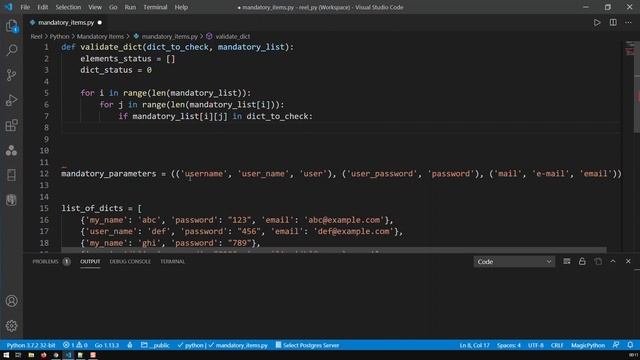Screen dimensions: 640x360
Task: Click line number 12 in gutter
Action: [x=44, y=173]
